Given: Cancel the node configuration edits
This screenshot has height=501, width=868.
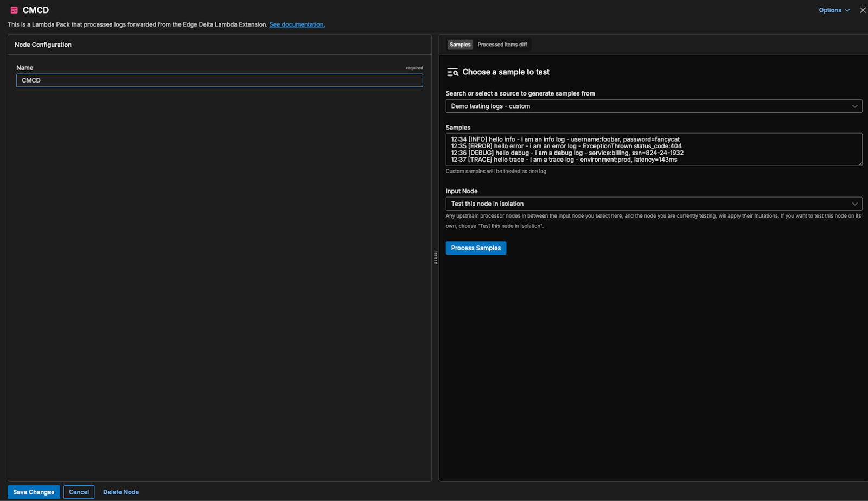Looking at the screenshot, I should click(x=79, y=492).
